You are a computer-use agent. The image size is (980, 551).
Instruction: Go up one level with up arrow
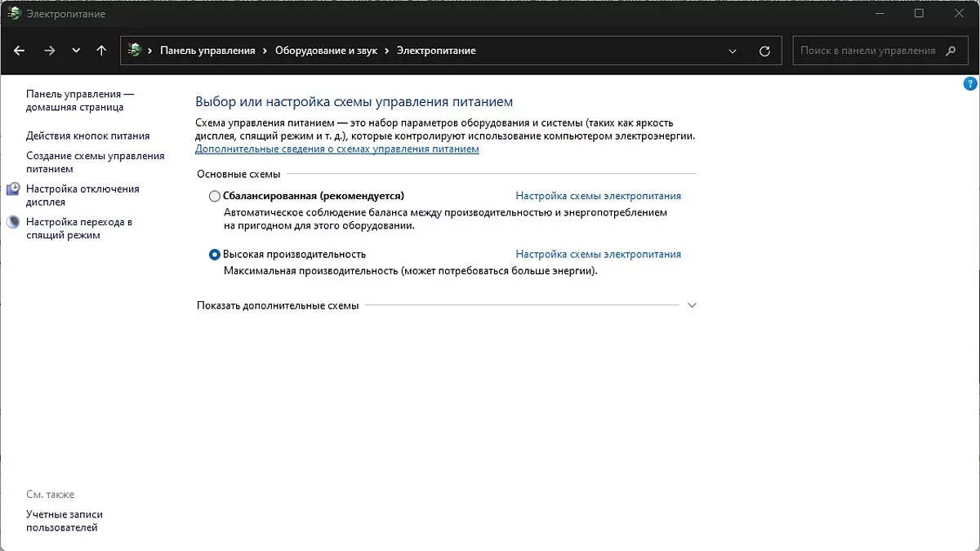(101, 51)
